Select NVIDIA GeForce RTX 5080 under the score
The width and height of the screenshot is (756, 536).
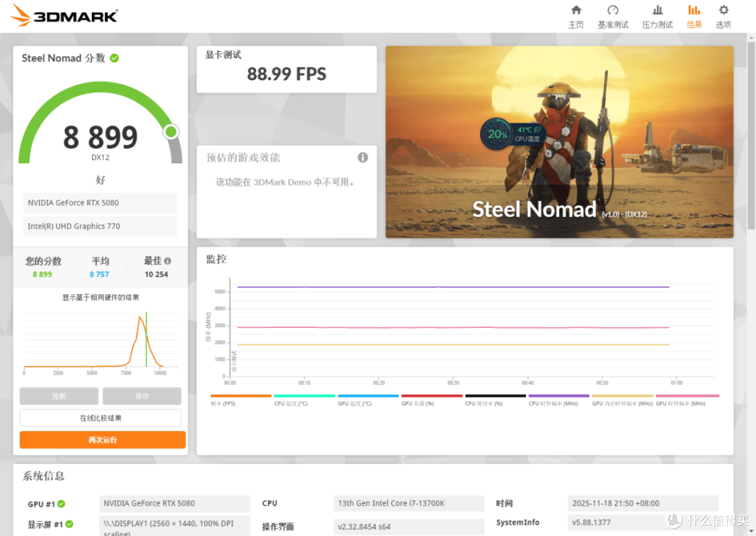point(100,202)
